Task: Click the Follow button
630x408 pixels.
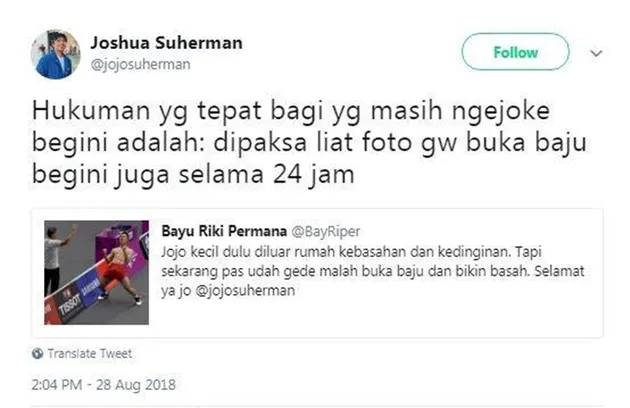Action: [515, 52]
